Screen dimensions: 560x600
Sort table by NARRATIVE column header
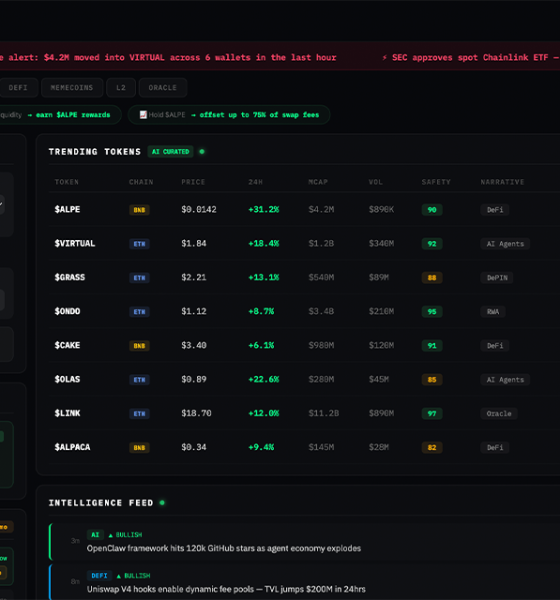502,182
